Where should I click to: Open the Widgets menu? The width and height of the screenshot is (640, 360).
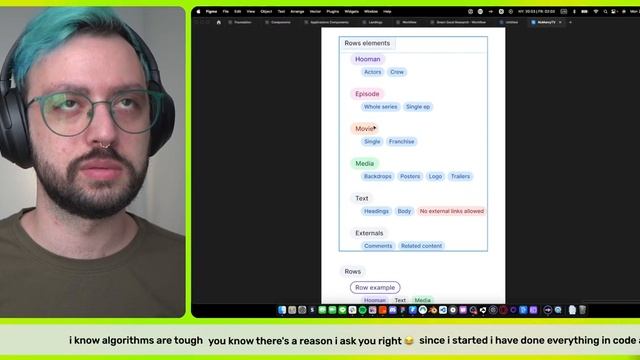click(351, 11)
